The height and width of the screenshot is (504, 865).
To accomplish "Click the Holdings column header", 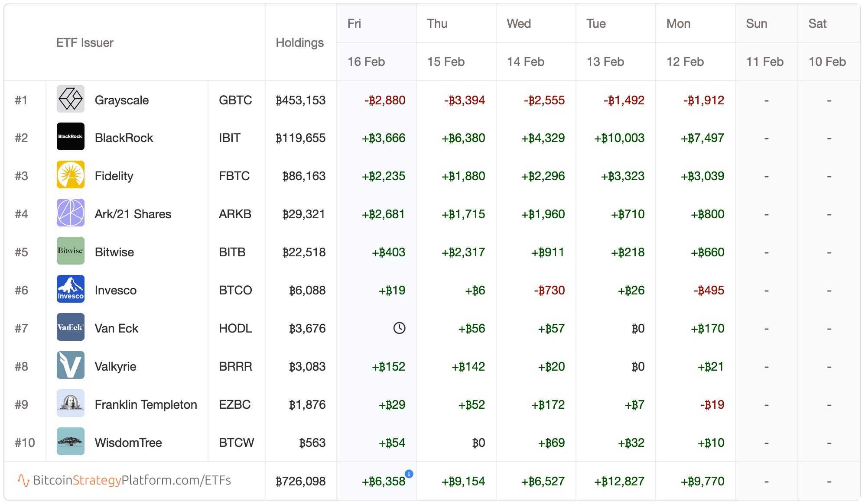I will 300,42.
